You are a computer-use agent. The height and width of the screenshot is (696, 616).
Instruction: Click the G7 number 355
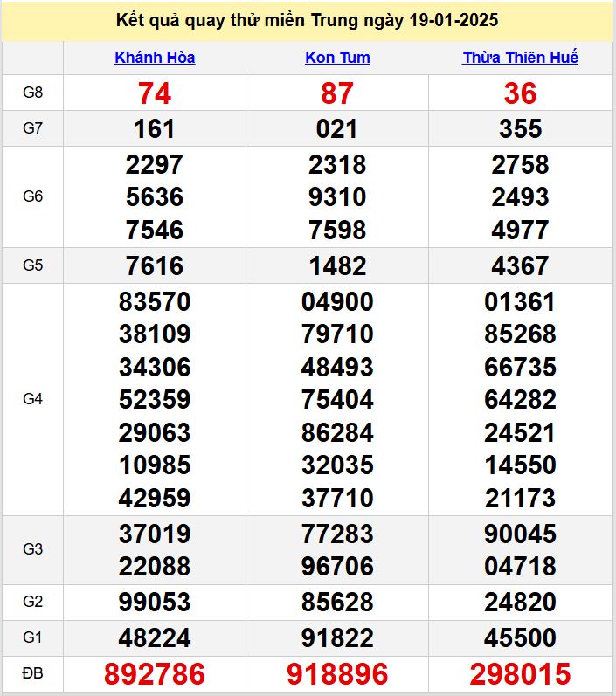coord(520,129)
